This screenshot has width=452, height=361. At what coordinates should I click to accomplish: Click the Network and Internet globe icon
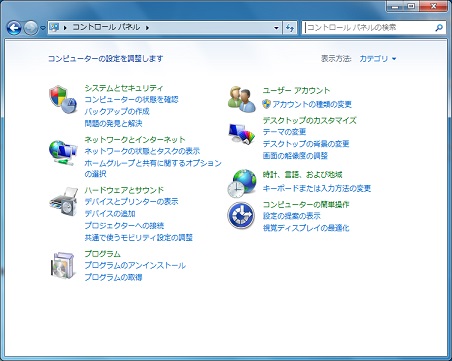point(63,153)
